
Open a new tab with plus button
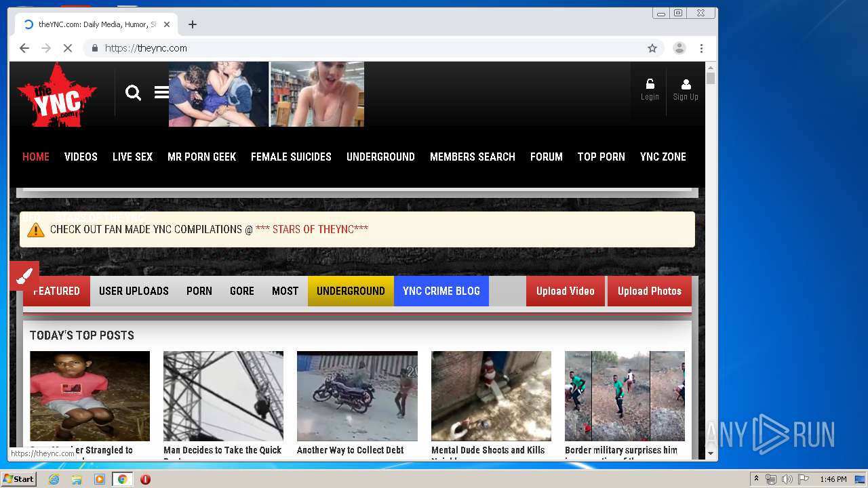[x=193, y=24]
